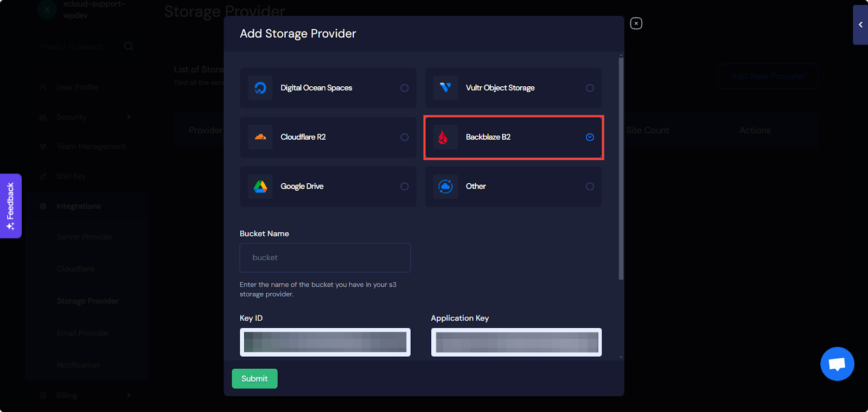The image size is (868, 412).
Task: Click the Cloudflare R2 label text
Action: click(303, 137)
